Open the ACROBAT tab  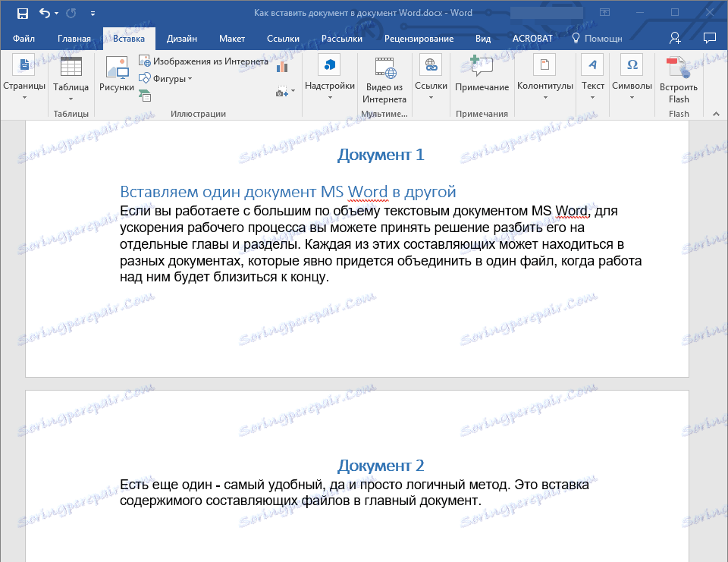tap(532, 39)
